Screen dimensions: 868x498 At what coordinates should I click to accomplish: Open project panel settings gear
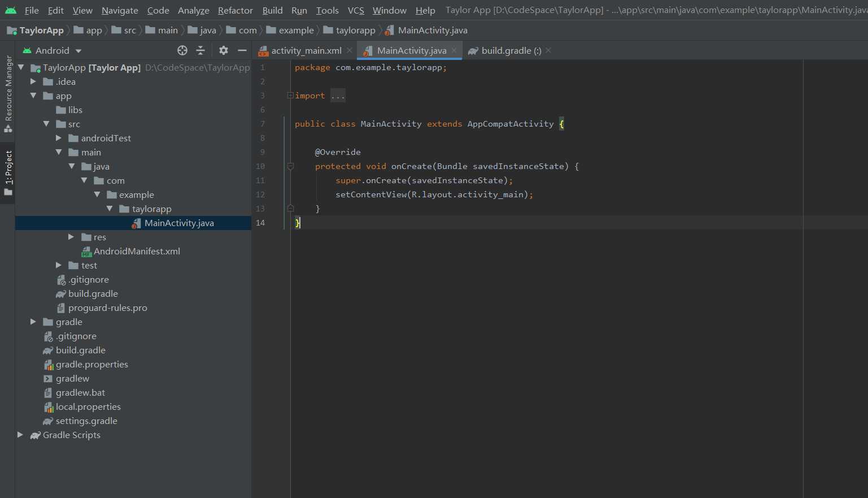click(x=224, y=50)
